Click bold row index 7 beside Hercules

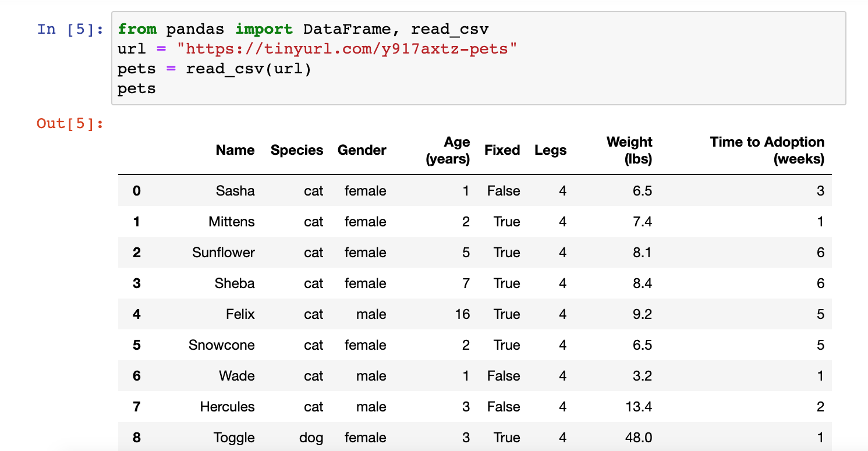tap(137, 407)
